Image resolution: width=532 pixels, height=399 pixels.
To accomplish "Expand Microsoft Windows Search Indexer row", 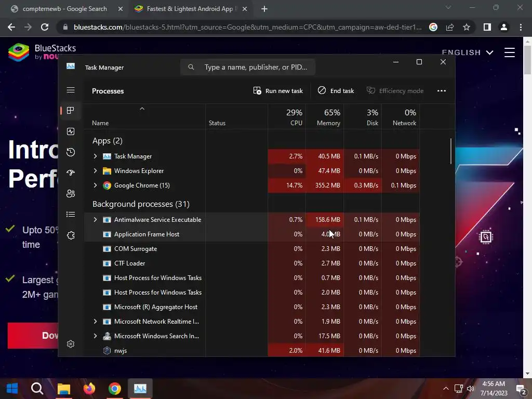I will pos(95,336).
